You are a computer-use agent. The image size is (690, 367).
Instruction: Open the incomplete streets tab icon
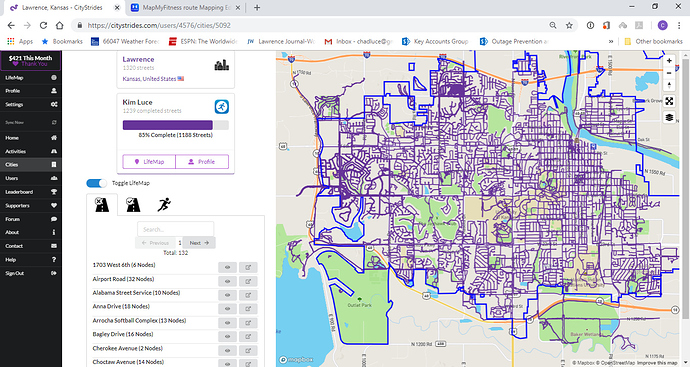pos(102,205)
